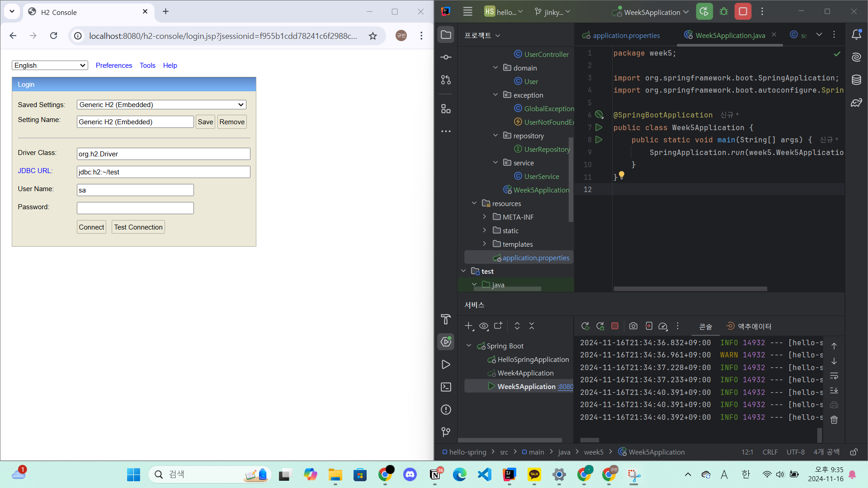Clear the console with trash icon

(834, 420)
